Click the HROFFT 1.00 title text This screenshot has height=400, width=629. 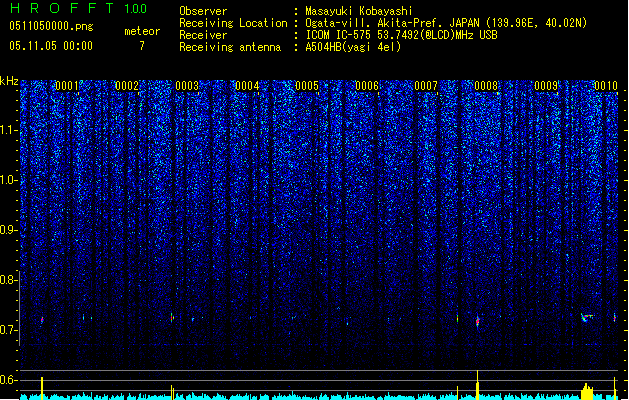pos(78,8)
